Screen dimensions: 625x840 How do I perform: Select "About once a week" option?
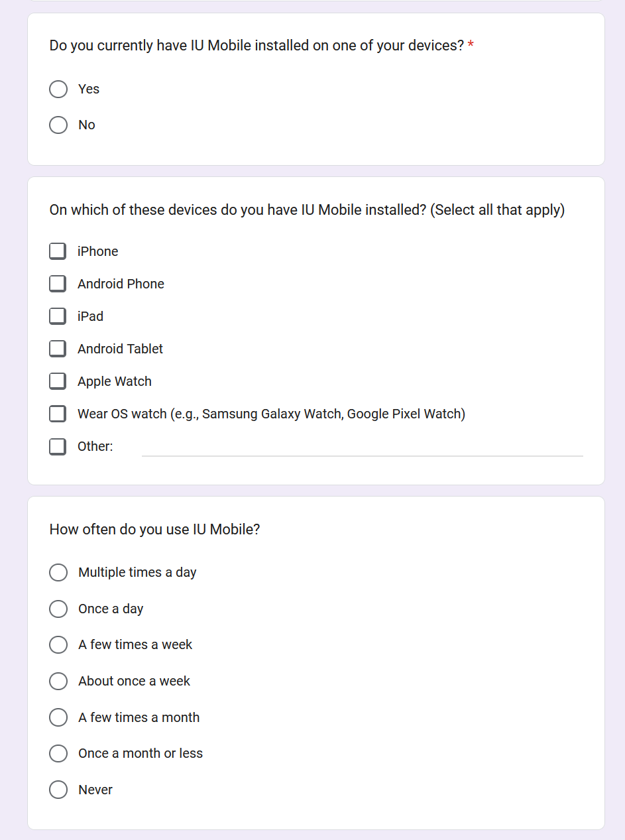(x=58, y=681)
